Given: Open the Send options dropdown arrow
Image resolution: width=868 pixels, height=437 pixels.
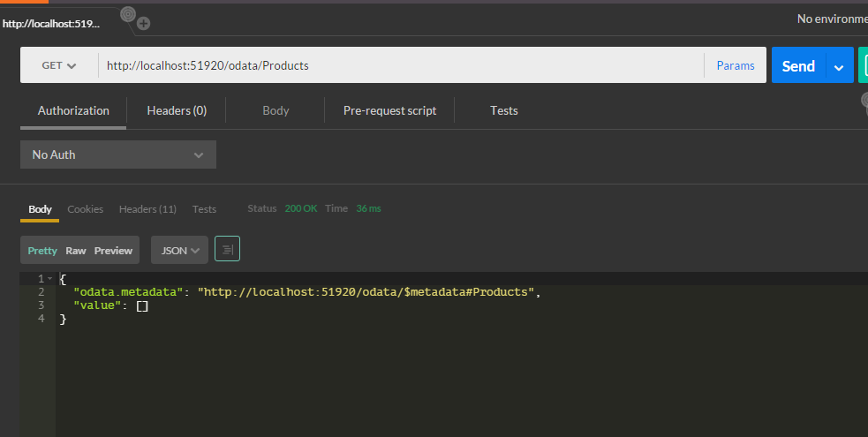Looking at the screenshot, I should (839, 66).
